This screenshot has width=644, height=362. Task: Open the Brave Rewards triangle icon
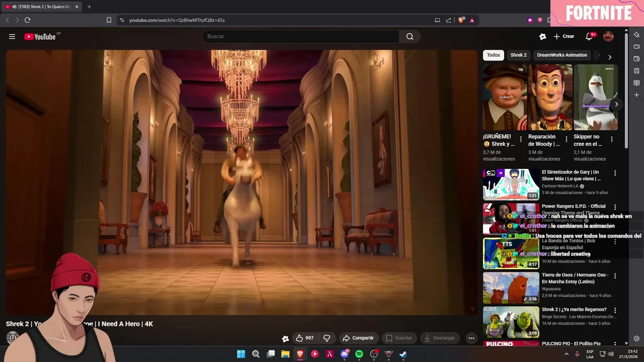[x=472, y=20]
